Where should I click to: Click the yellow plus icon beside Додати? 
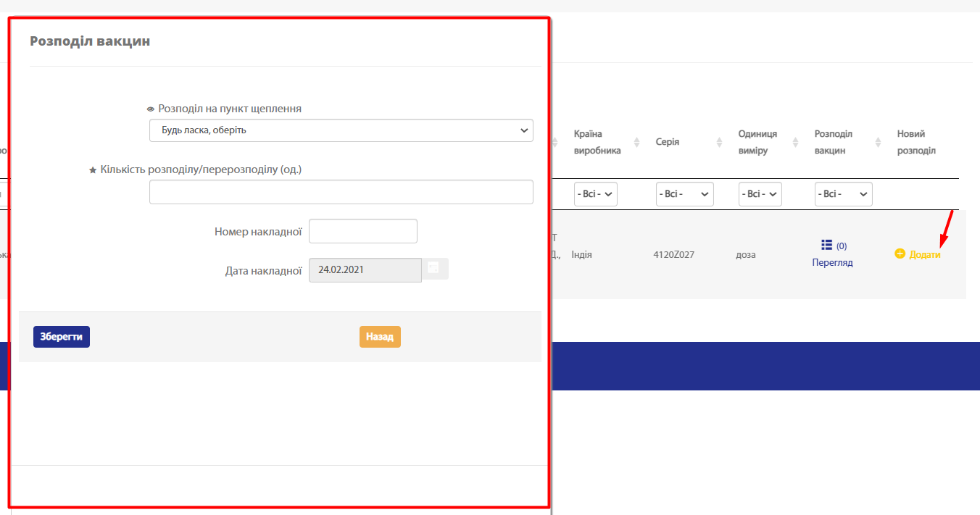pos(900,254)
